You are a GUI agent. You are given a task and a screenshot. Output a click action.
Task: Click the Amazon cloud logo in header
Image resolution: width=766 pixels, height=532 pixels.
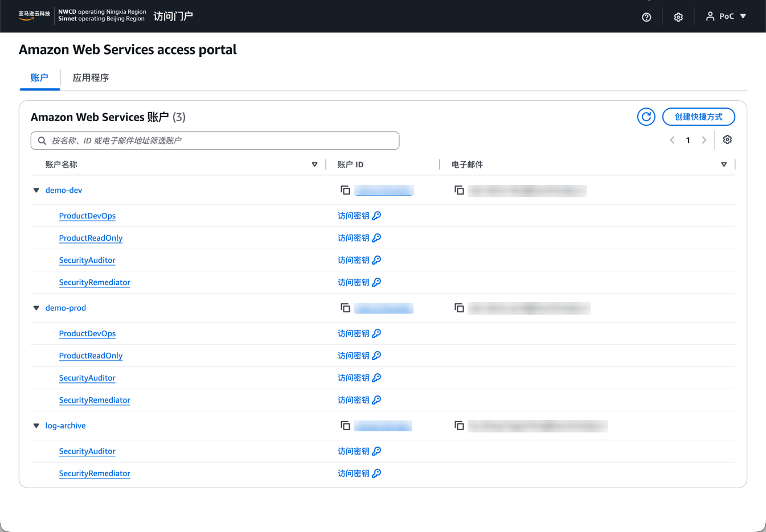point(34,15)
